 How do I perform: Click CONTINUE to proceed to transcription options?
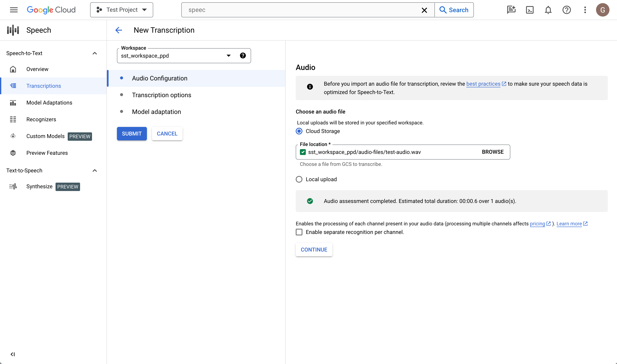pyautogui.click(x=314, y=250)
